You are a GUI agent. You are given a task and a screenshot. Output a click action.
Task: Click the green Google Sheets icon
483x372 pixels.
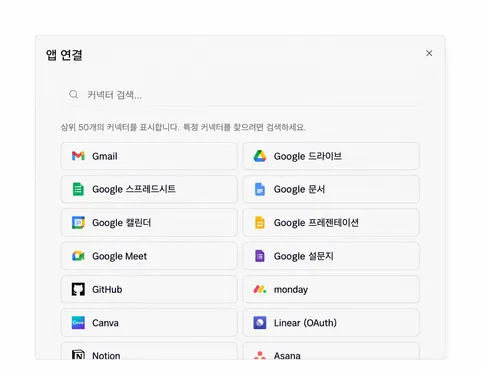pyautogui.click(x=78, y=189)
